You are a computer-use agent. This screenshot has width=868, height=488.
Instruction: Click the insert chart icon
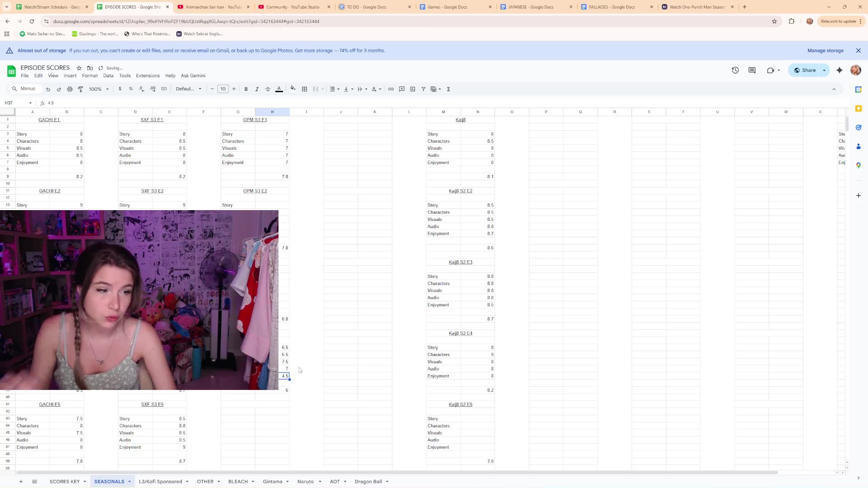pyautogui.click(x=413, y=89)
